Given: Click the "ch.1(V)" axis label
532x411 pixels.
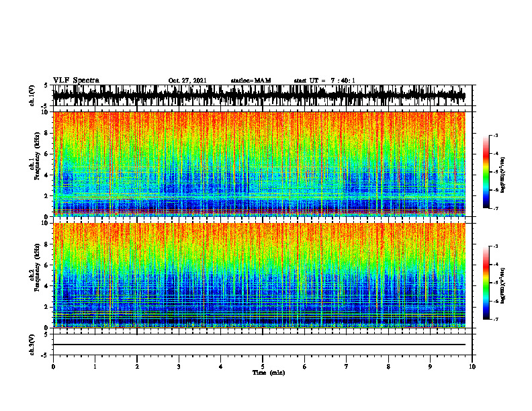Looking at the screenshot, I should (x=32, y=95).
